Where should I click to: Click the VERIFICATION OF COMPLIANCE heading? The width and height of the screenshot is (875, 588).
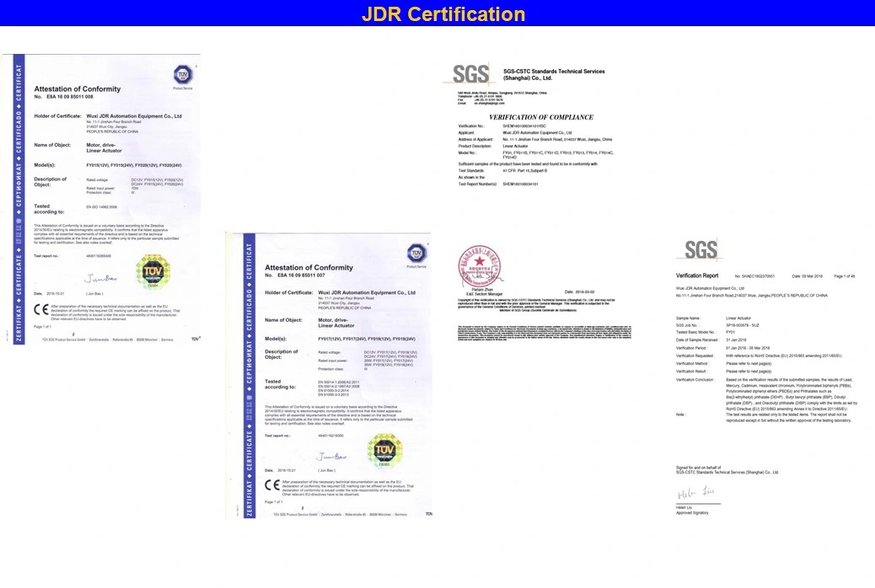tap(540, 117)
